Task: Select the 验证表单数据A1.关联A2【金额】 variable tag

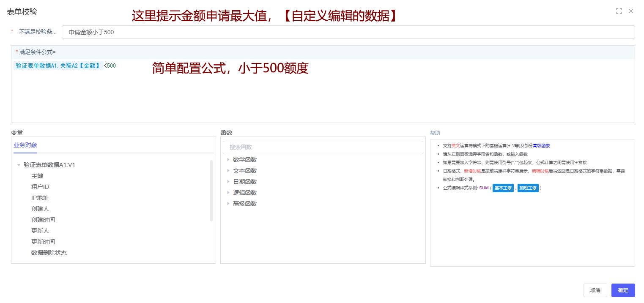Action: point(58,66)
